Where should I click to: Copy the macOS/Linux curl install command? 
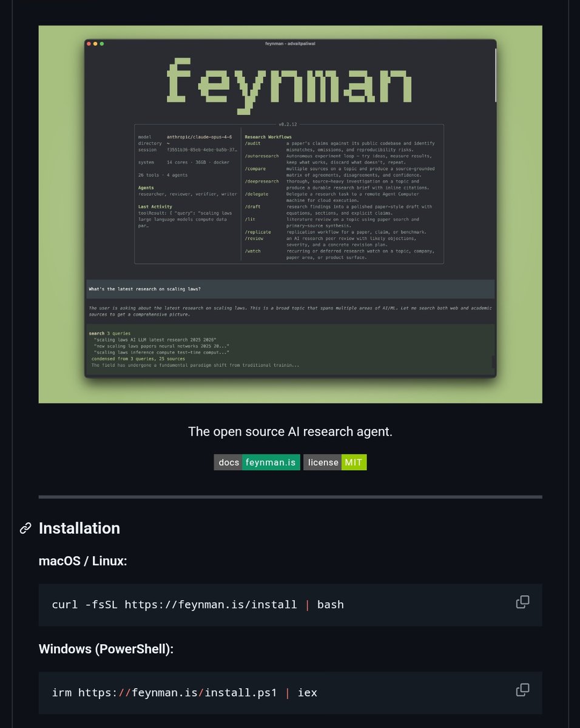tap(522, 602)
